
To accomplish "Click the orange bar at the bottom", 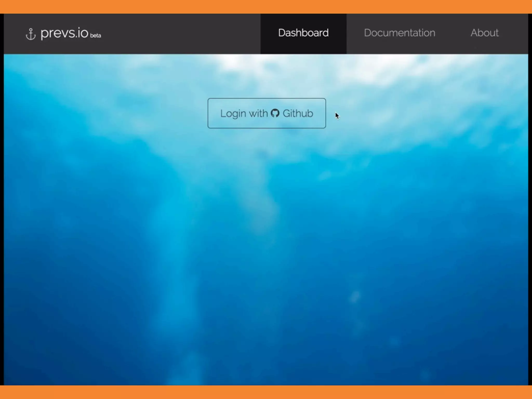I will (266, 392).
